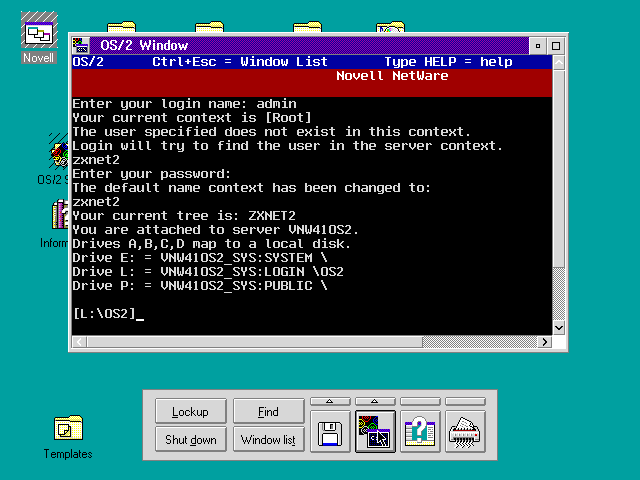Click the floppy Drive A icon in Launchpad
Viewport: 640px width, 480px height.
tap(330, 432)
